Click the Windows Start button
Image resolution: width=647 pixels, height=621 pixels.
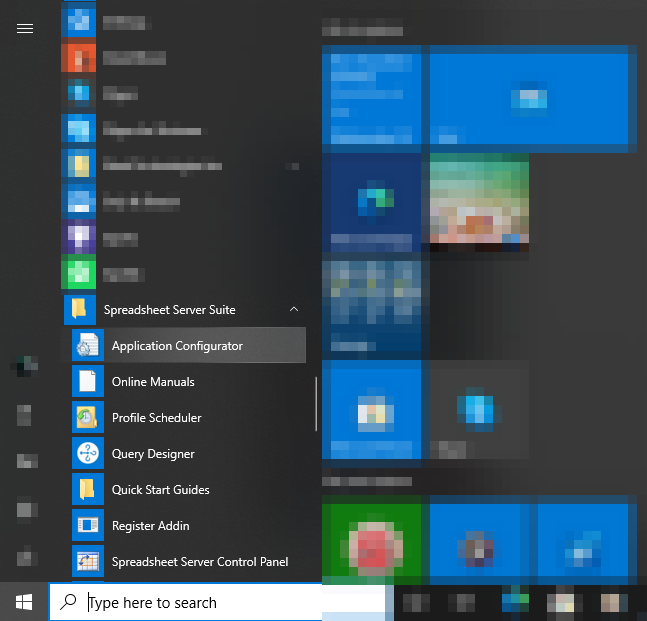pos(24,602)
